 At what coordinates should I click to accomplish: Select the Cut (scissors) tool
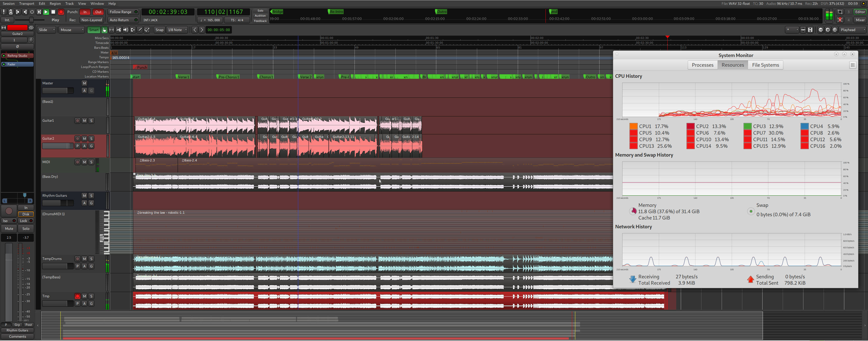(x=119, y=30)
